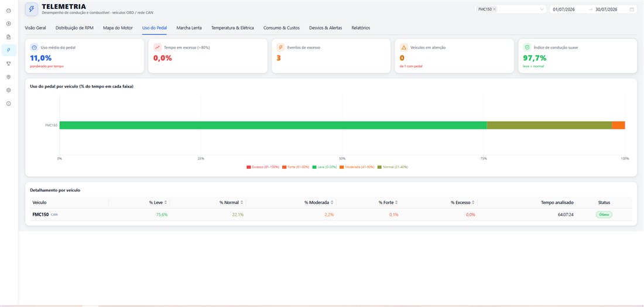Viewport: 644px width, 307px height.
Task: Click the 75,6% Leve value cell
Action: pyautogui.click(x=162, y=214)
